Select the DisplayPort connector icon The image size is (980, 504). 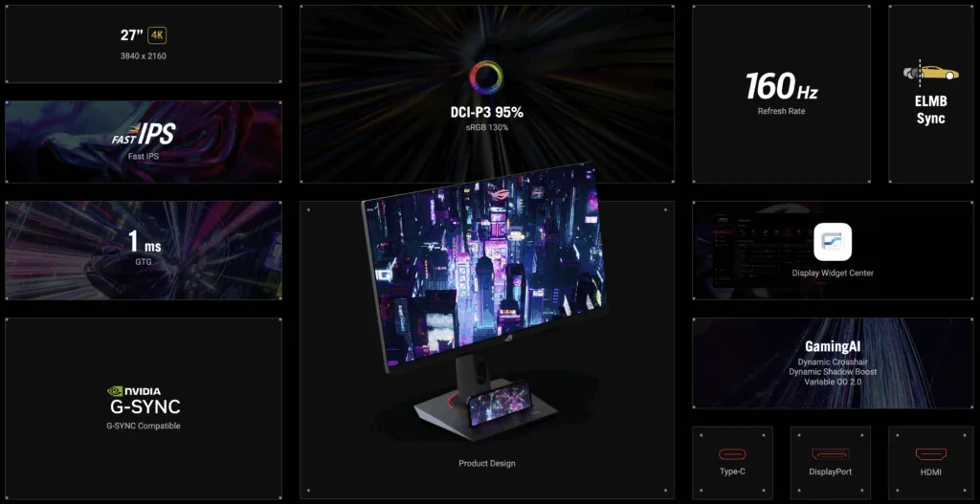(x=830, y=454)
